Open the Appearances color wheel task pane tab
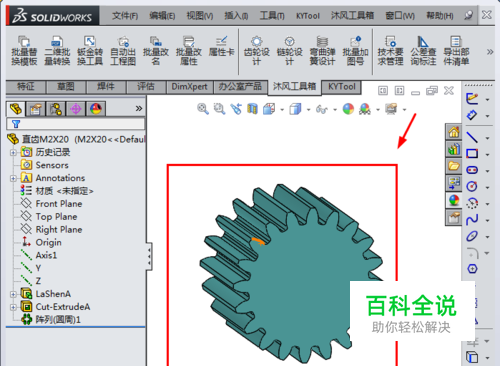 [454, 201]
